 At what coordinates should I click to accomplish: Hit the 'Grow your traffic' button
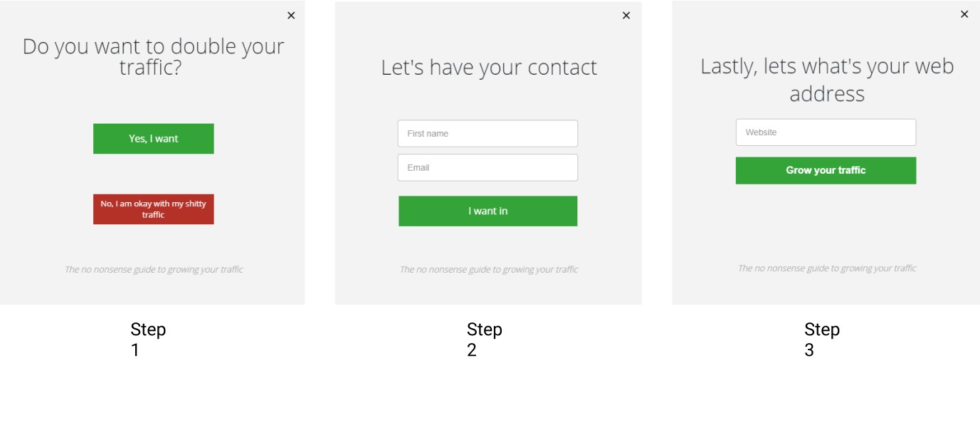[x=826, y=171]
